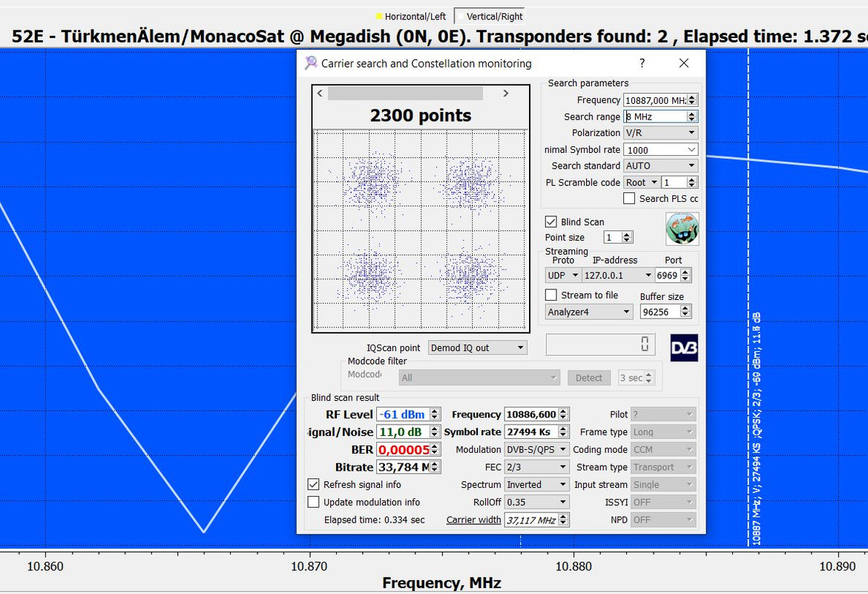Toggle Refresh signal info checkbox
Image resolution: width=868 pixels, height=594 pixels.
(313, 484)
